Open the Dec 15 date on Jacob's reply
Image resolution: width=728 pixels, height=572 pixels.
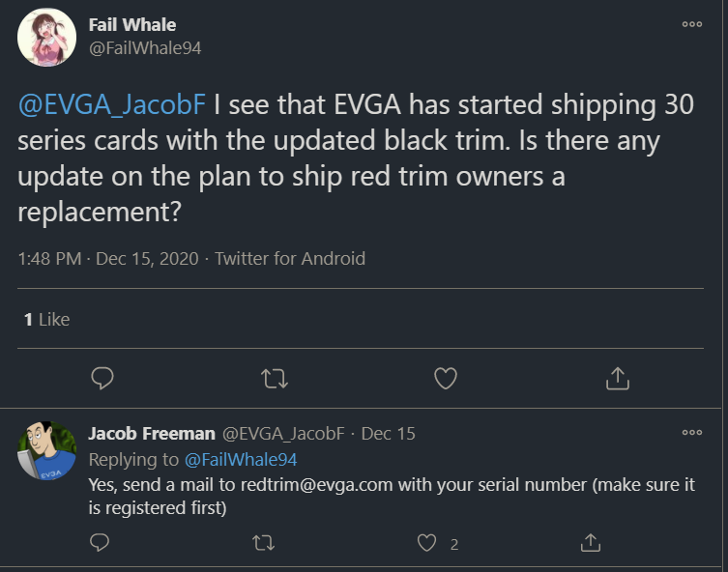(389, 434)
